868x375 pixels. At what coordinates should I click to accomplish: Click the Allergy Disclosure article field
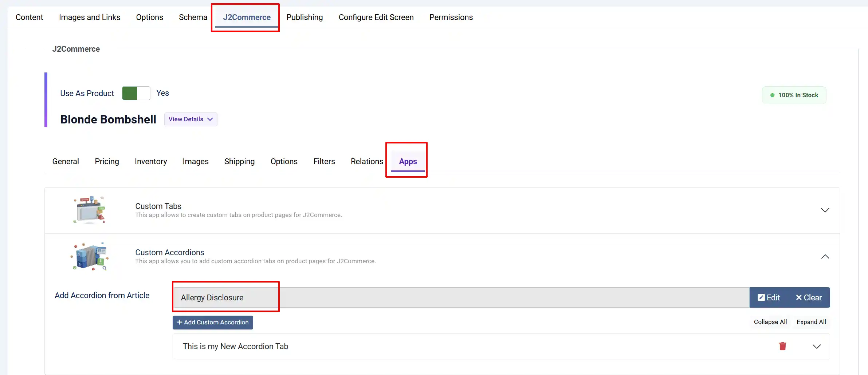pyautogui.click(x=461, y=297)
